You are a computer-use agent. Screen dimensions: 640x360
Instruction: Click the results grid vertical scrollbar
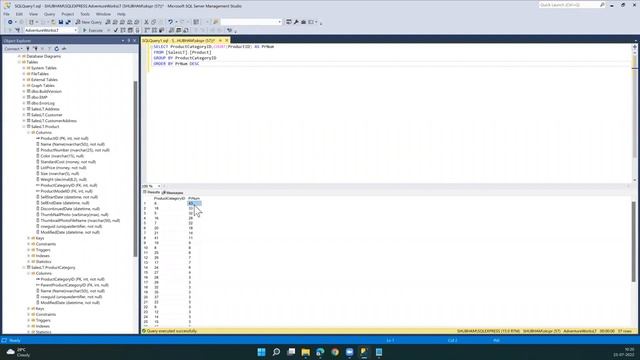(x=634, y=241)
